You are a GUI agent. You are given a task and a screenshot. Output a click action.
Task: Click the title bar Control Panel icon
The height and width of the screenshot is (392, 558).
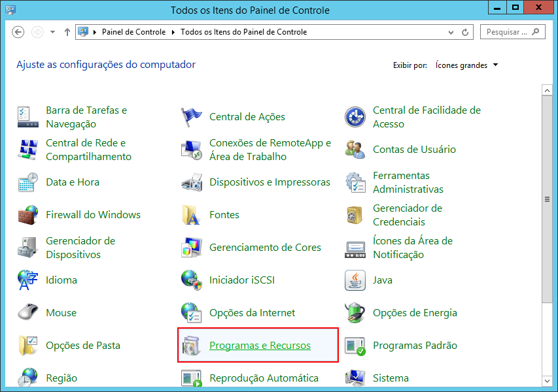click(x=10, y=10)
